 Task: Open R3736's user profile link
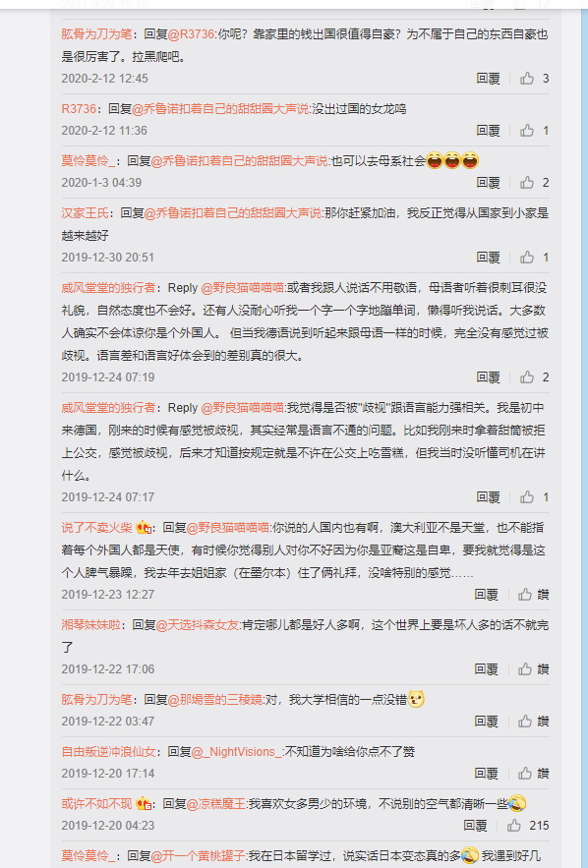79,109
